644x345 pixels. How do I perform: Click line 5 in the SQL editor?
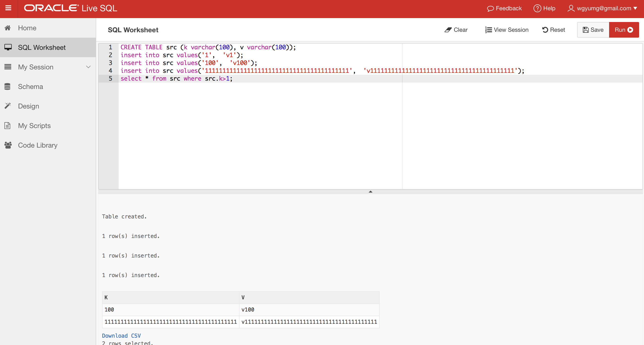(176, 79)
